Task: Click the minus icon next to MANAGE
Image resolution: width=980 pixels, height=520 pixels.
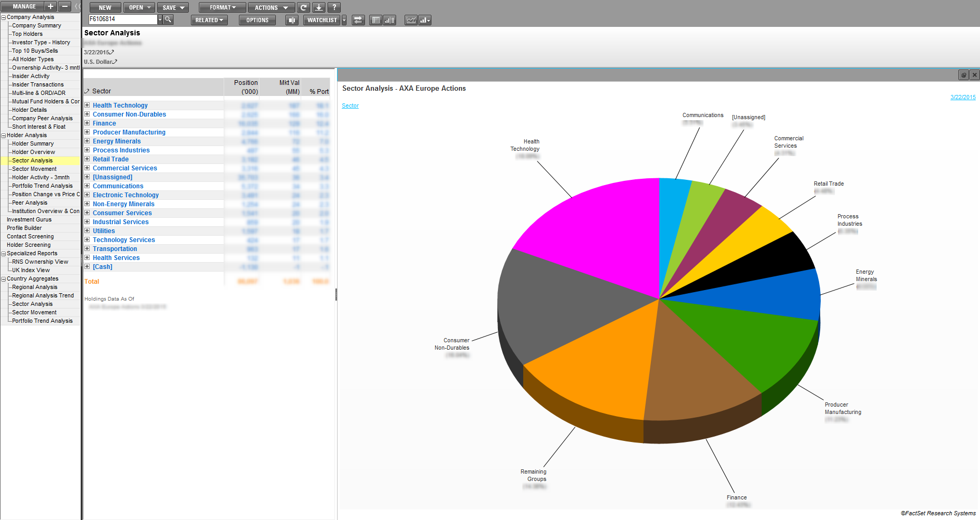Action: (x=64, y=6)
